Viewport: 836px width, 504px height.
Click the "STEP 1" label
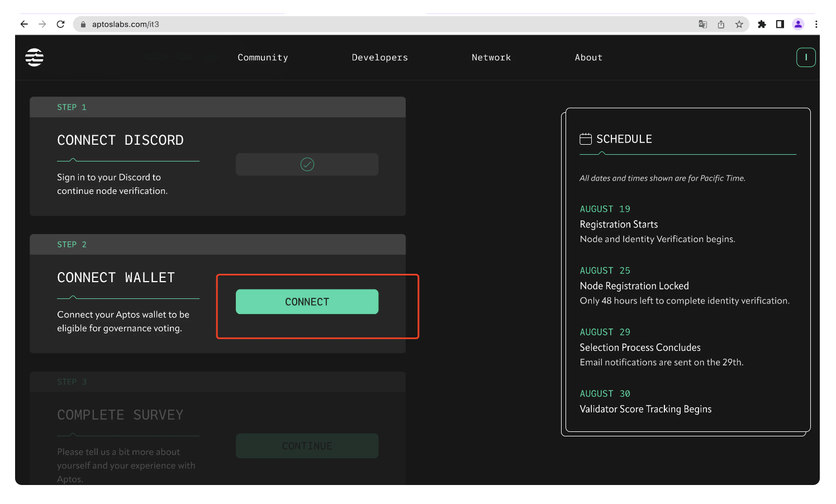coord(72,107)
